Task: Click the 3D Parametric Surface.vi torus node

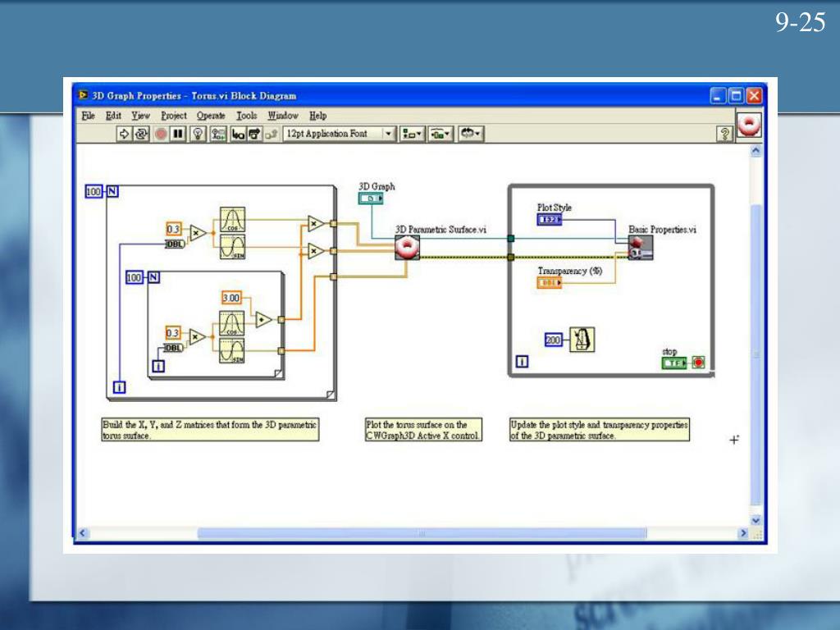Action: [407, 247]
